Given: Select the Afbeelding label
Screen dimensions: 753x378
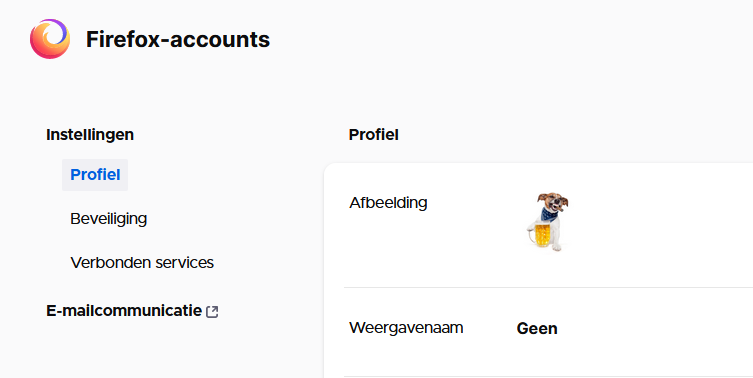Looking at the screenshot, I should click(x=388, y=203).
